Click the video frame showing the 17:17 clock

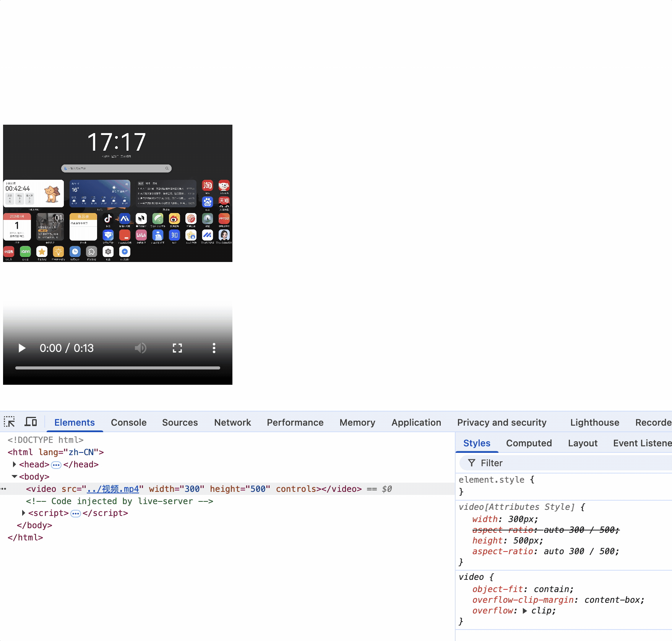coord(118,193)
